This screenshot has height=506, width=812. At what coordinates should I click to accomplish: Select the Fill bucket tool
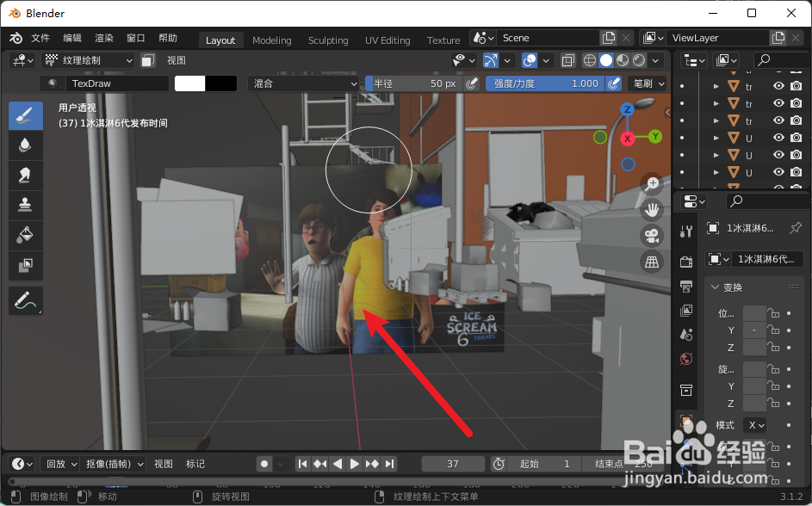tap(25, 236)
